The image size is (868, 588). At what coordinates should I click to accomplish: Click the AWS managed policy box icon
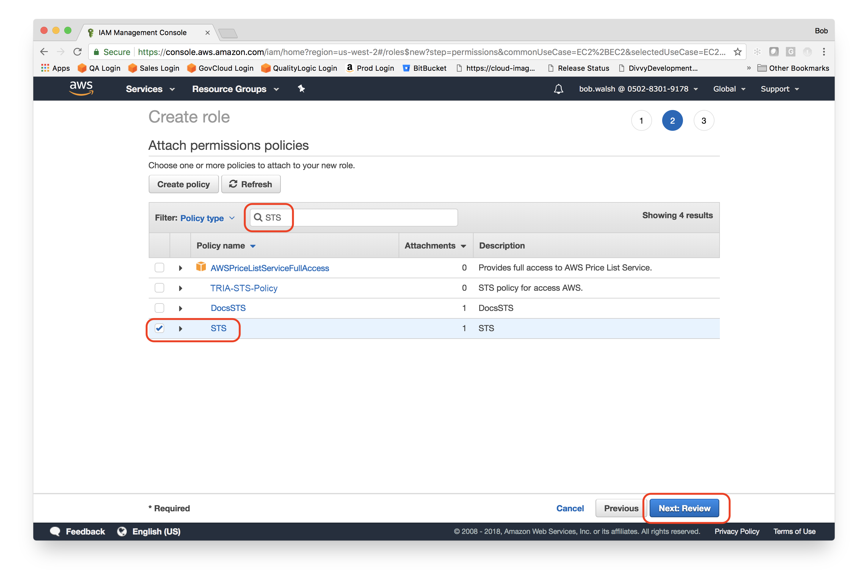click(x=201, y=267)
